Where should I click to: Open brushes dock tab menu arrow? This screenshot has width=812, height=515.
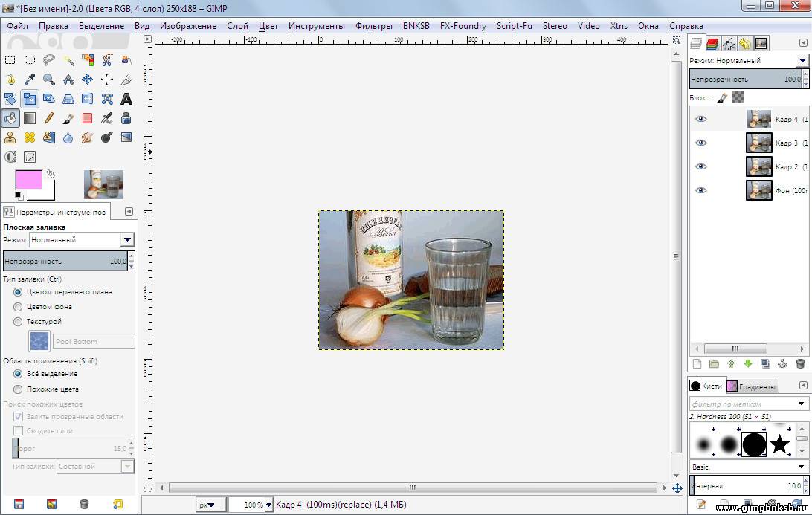click(803, 386)
